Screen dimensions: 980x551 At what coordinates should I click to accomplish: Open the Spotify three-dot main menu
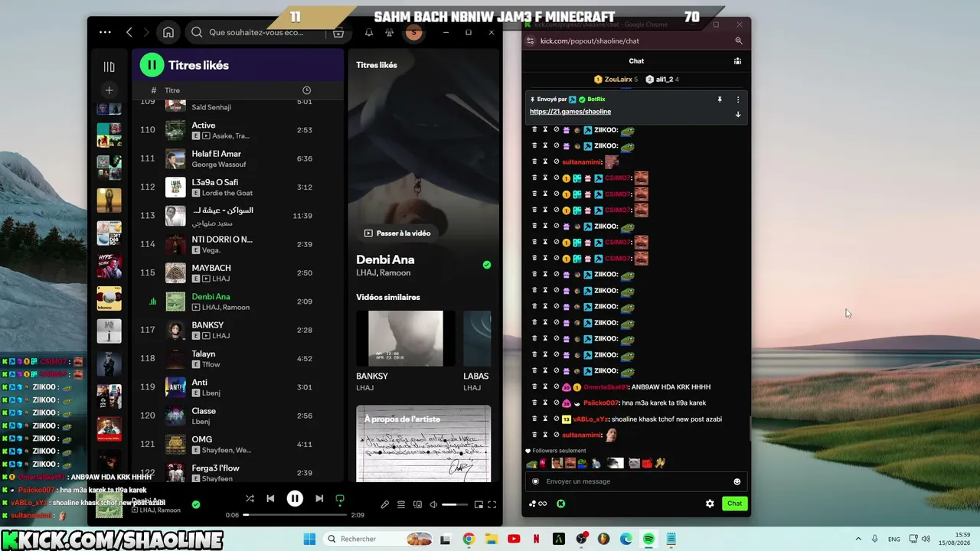[105, 32]
